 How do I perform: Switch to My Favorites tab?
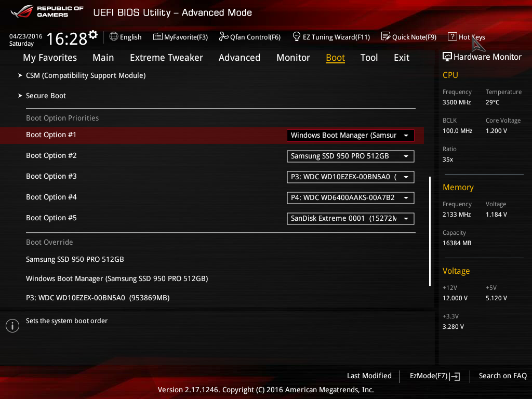pos(50,58)
